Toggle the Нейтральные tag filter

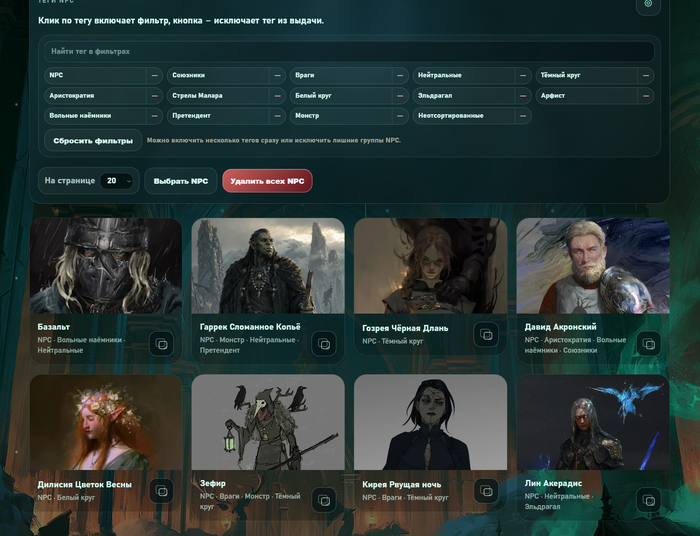coord(463,75)
